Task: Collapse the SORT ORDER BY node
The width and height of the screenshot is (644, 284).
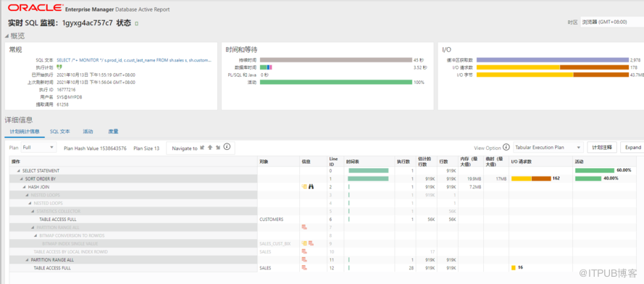Action: [x=21, y=179]
